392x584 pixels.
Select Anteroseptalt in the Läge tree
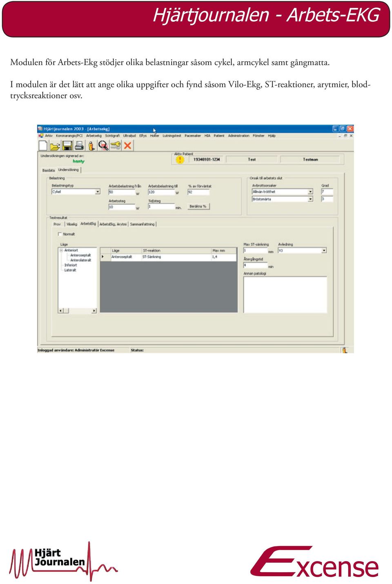[x=80, y=255]
